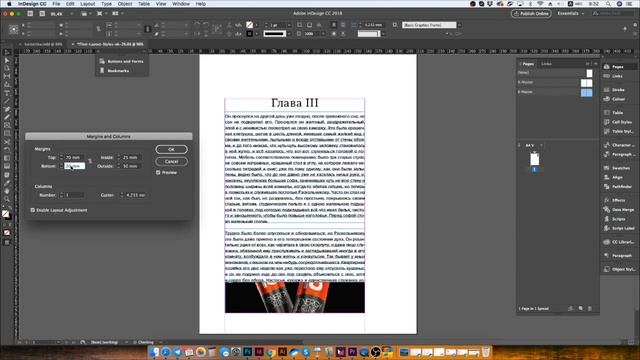Viewport: 640px width, 360px height.
Task: Select the Scissors tool in the toolbox
Action: [x=7, y=142]
